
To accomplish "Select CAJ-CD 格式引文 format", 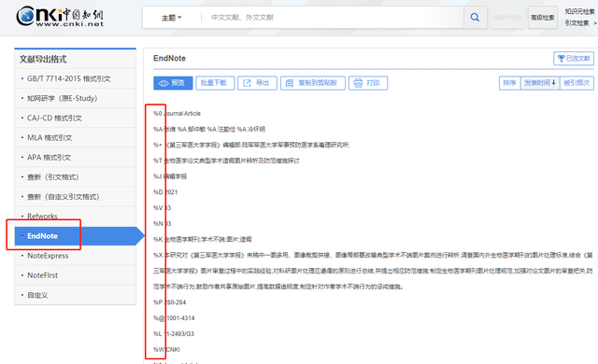I will pyautogui.click(x=75, y=118).
